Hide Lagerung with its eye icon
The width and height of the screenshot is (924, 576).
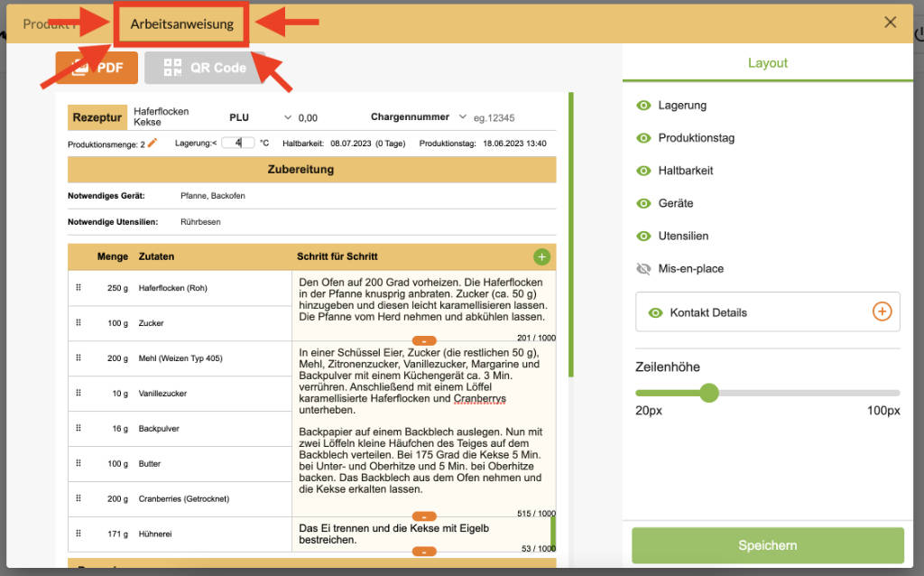[643, 106]
